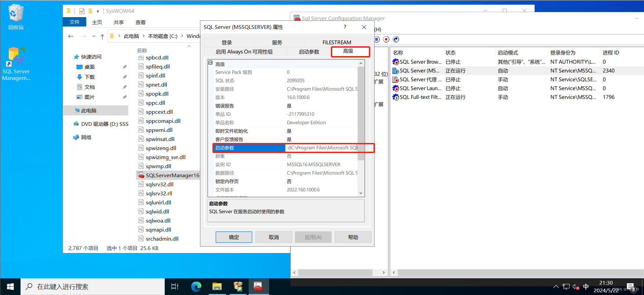644x295 pixels.
Task: Click the 取消 button
Action: 274,237
